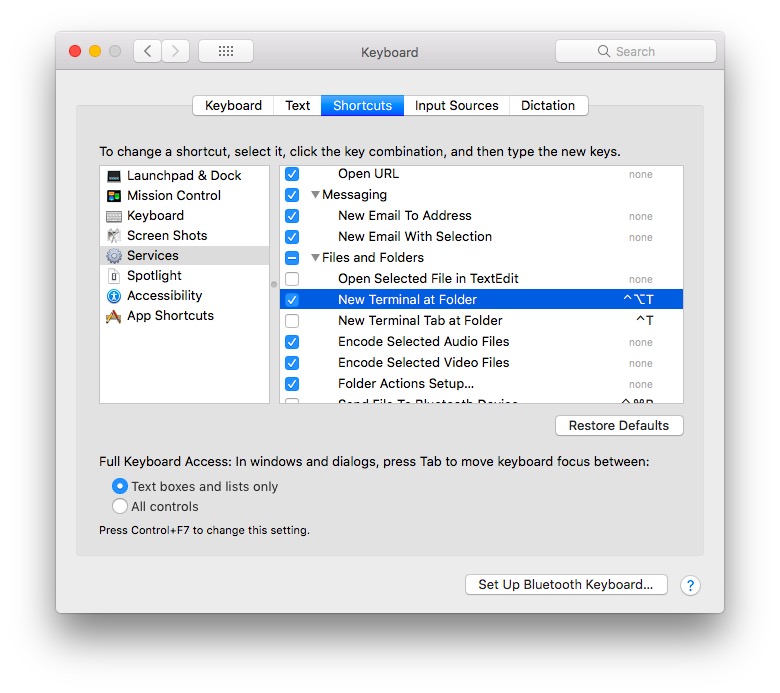This screenshot has height=693, width=780.
Task: Go forward with the right chevron button
Action: (x=175, y=51)
